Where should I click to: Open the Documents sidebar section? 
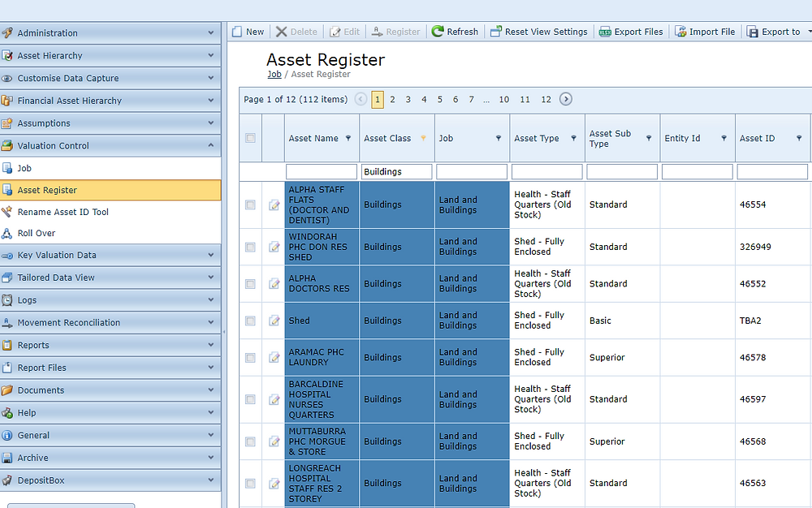[x=110, y=390]
